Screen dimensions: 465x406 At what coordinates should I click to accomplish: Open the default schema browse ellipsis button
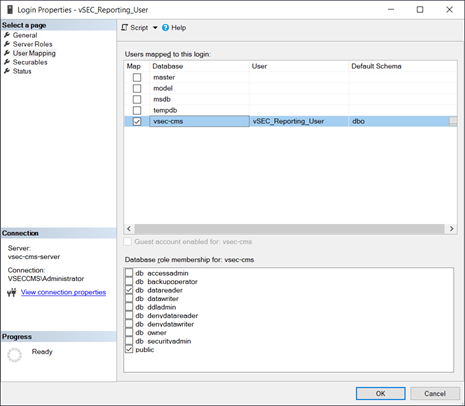click(453, 121)
